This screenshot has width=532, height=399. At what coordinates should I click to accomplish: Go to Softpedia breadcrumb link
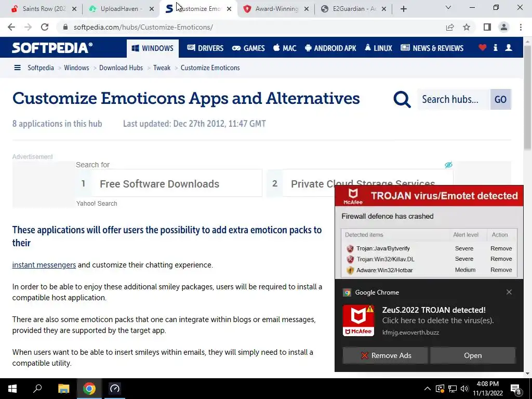pos(41,68)
